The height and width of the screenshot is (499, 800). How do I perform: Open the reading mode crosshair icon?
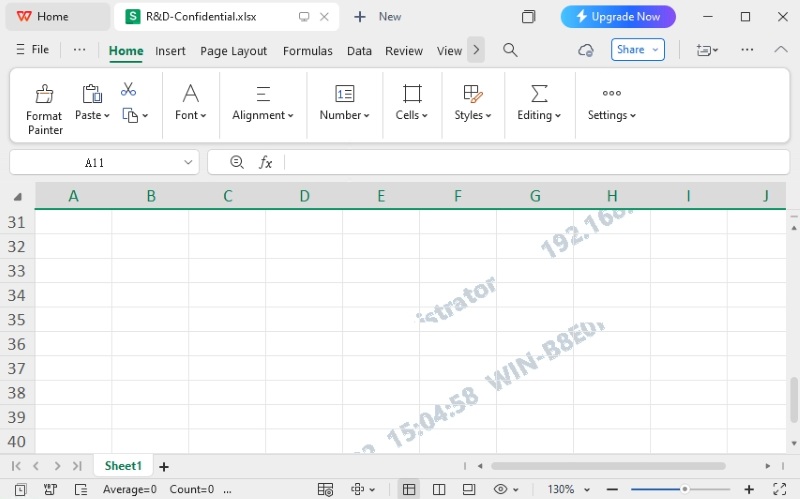(358, 489)
